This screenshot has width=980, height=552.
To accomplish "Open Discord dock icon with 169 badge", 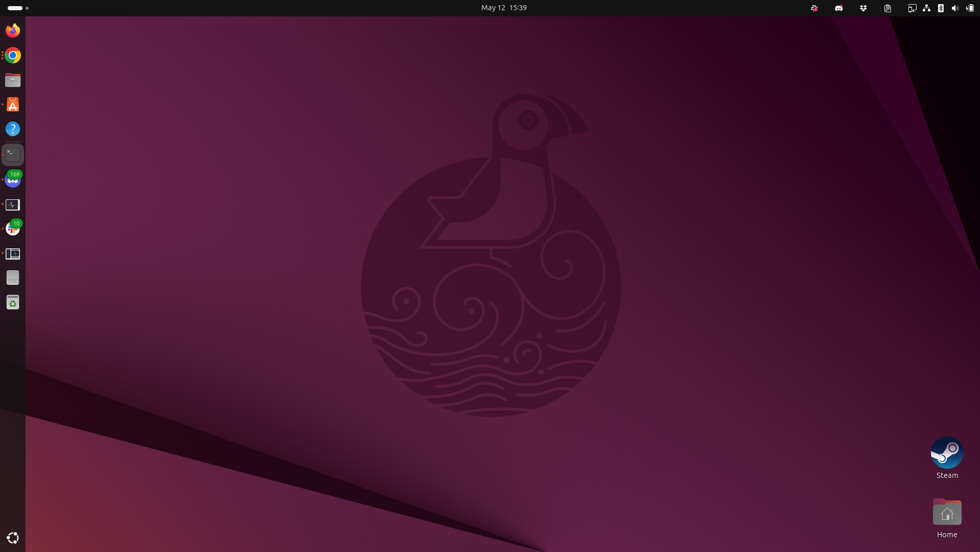I will pos(13,179).
